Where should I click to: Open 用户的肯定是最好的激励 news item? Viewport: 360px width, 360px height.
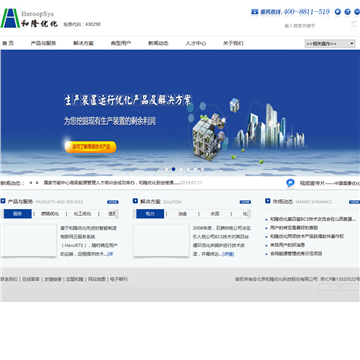click(x=294, y=228)
